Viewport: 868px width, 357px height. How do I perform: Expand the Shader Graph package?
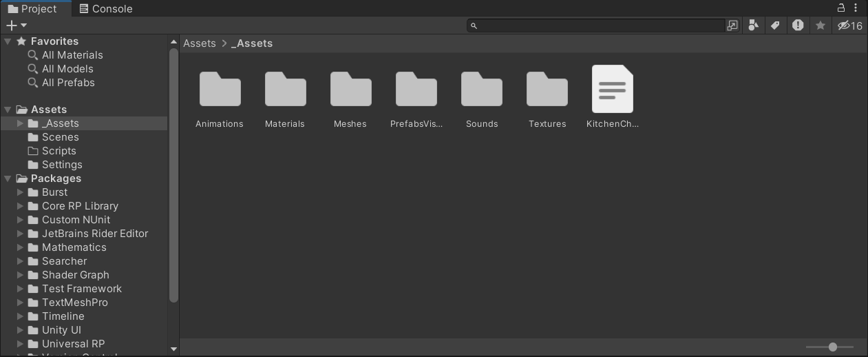(x=21, y=275)
